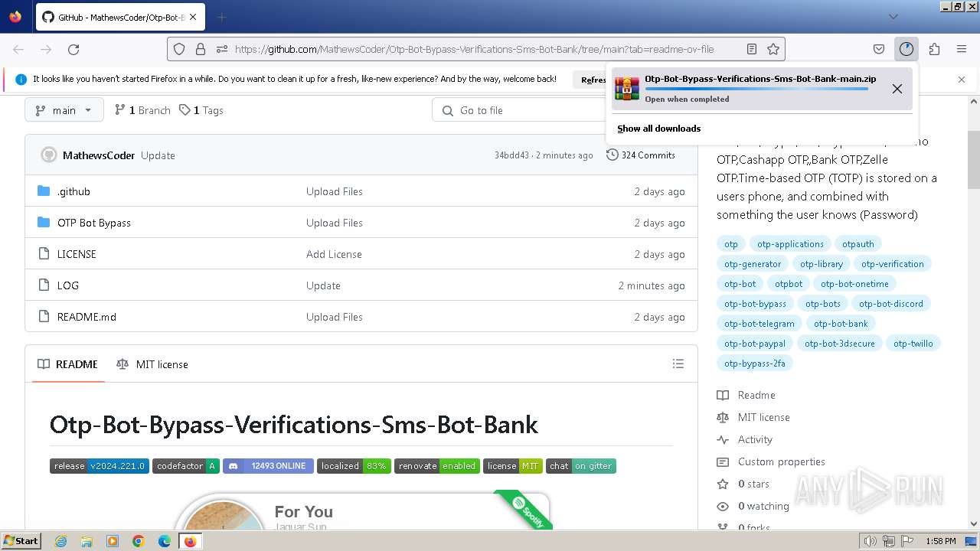Open the 1 Branch link
The width and height of the screenshot is (980, 551).
tap(142, 110)
